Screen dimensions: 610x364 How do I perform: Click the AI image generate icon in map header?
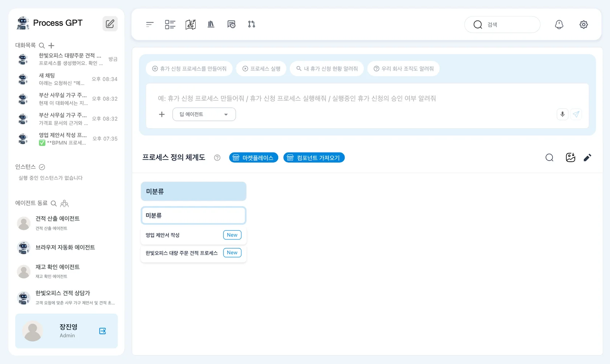coord(570,158)
